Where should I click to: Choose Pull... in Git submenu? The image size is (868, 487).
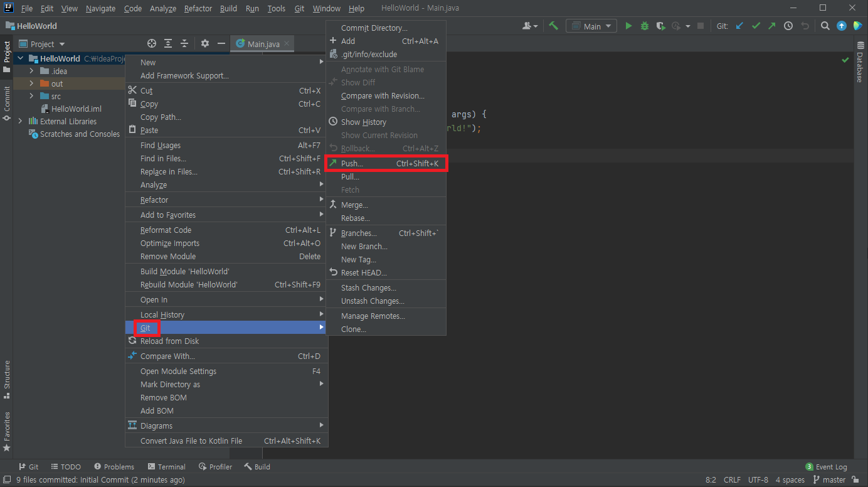click(x=386, y=176)
